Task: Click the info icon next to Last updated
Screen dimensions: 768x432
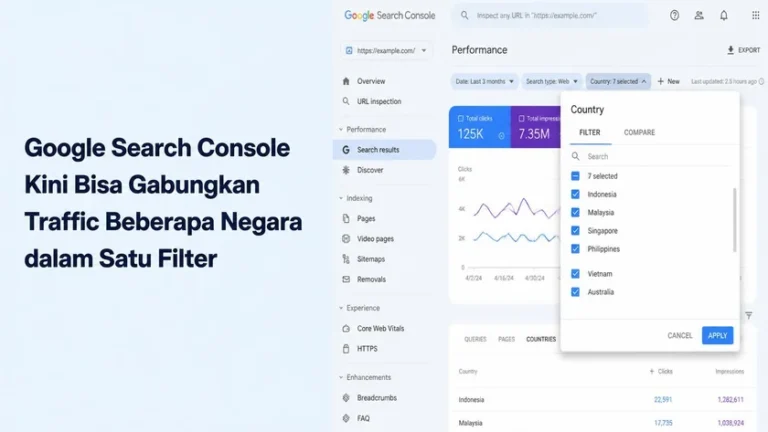Action: [761, 81]
